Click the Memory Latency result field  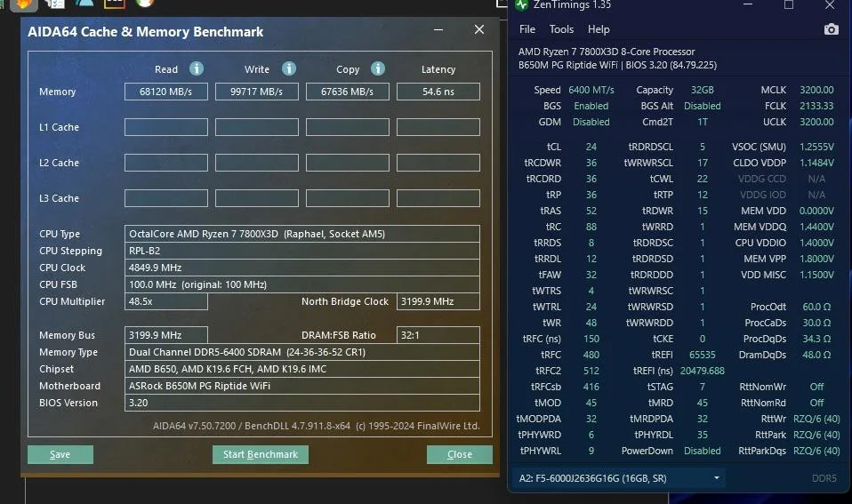[x=438, y=92]
